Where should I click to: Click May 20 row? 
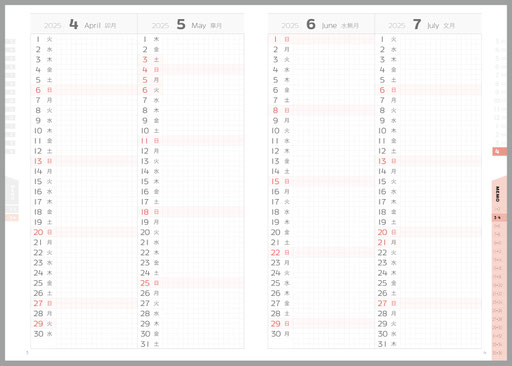(x=191, y=232)
